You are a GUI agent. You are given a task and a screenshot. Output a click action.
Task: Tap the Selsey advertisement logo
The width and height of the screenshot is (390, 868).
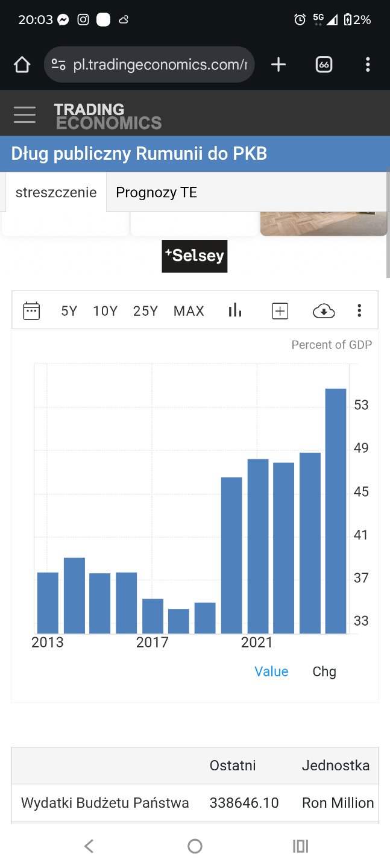pos(195,256)
